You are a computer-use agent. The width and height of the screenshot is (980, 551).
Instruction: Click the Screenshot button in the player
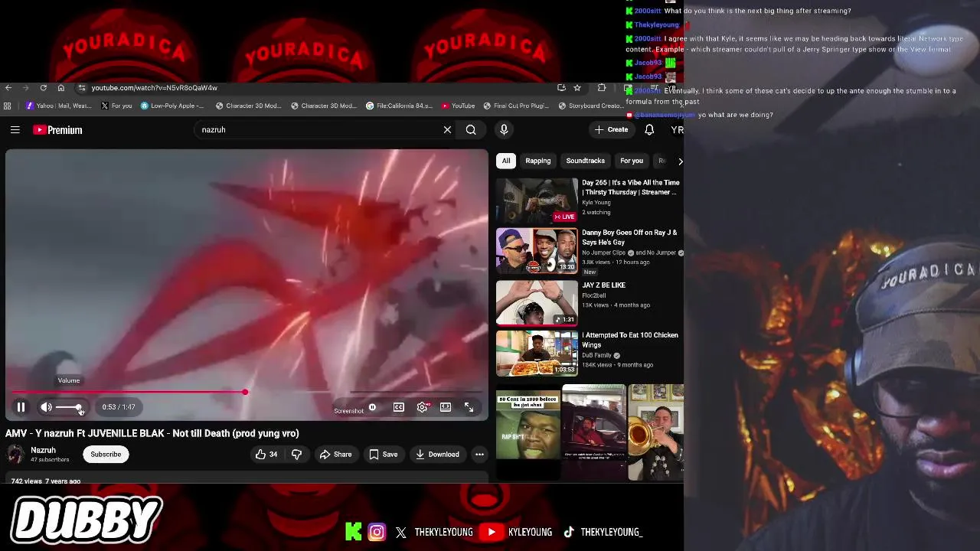[348, 411]
